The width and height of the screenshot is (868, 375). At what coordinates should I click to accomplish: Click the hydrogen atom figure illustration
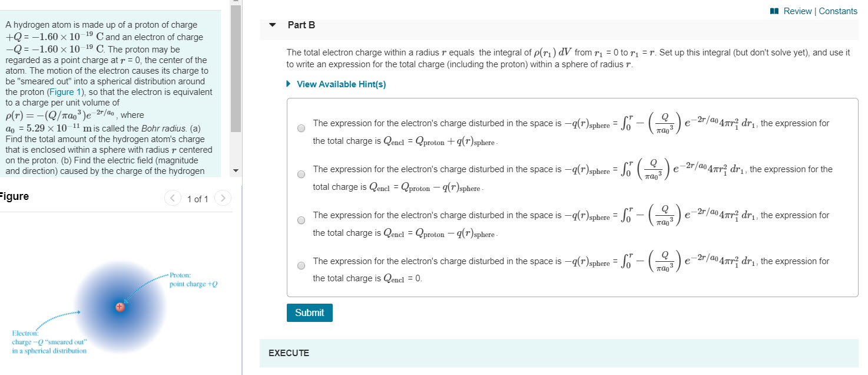[x=120, y=307]
